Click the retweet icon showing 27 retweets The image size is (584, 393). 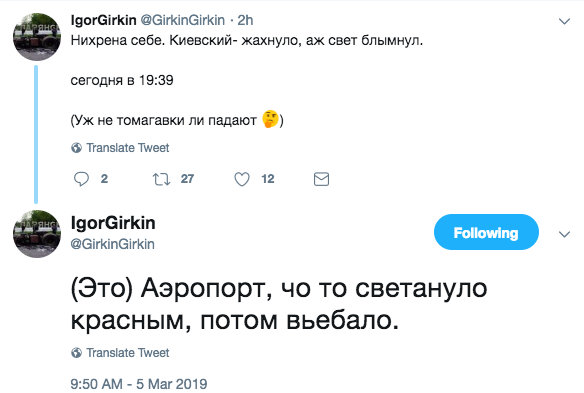point(161,179)
